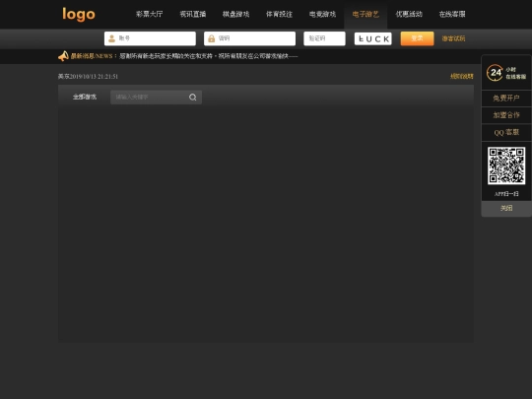The image size is (532, 399).
Task: Focus the password field
Action: click(249, 38)
